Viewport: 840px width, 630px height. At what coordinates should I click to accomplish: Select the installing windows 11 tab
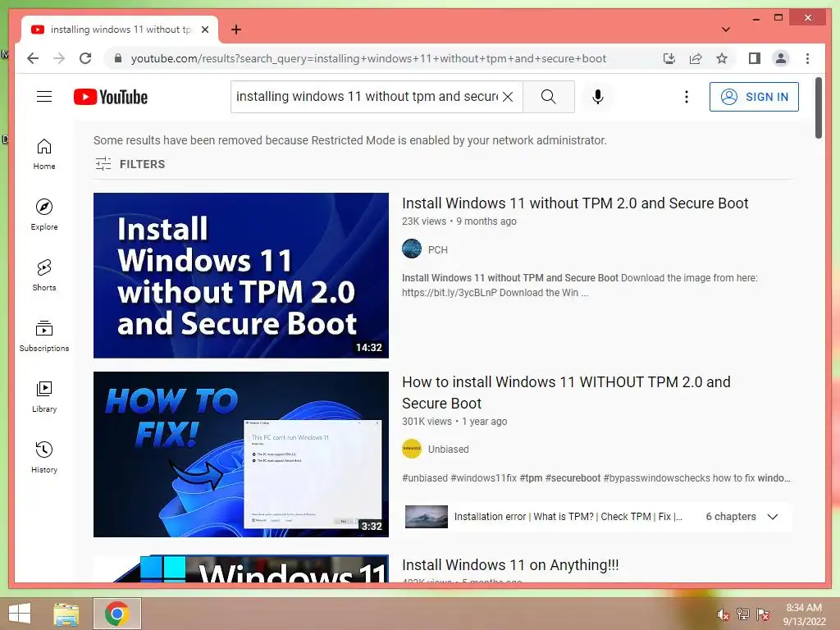pyautogui.click(x=120, y=30)
